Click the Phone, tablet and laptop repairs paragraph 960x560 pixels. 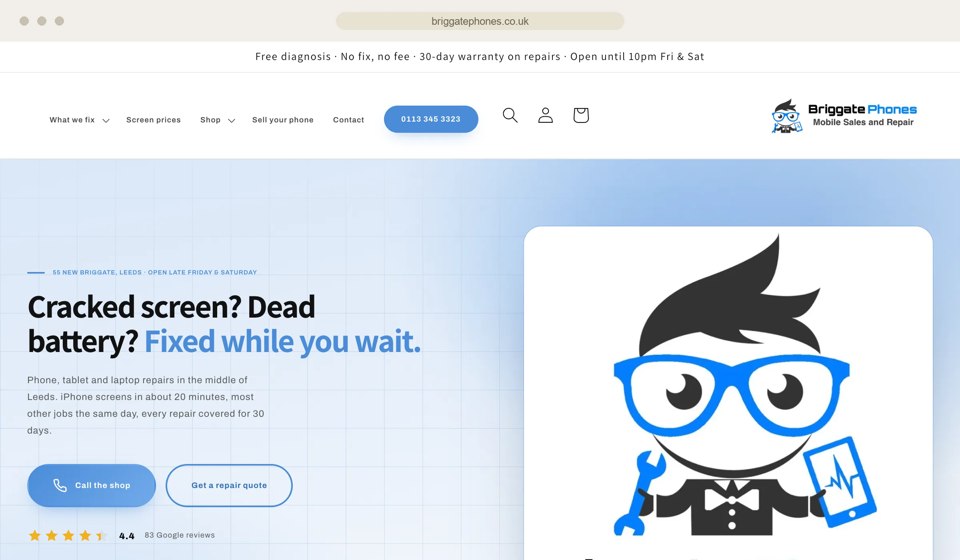click(146, 405)
